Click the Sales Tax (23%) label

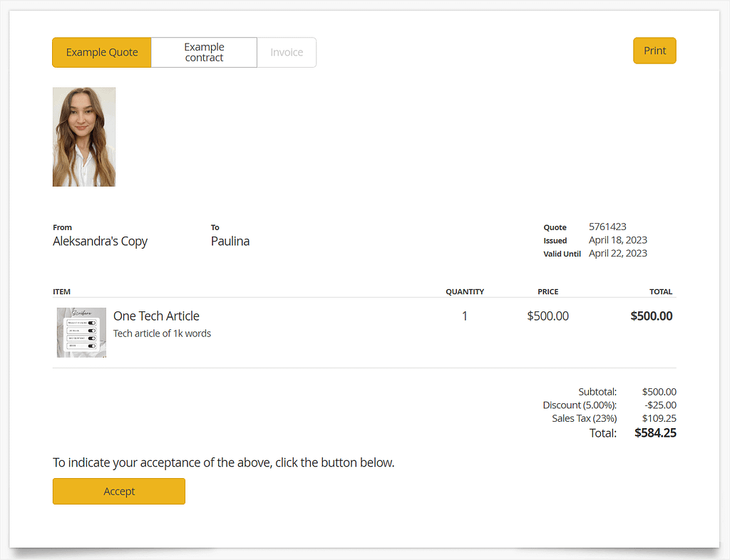pyautogui.click(x=585, y=418)
